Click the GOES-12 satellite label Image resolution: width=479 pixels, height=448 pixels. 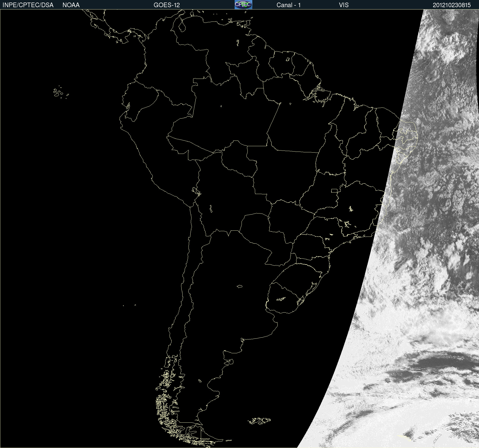click(x=167, y=5)
